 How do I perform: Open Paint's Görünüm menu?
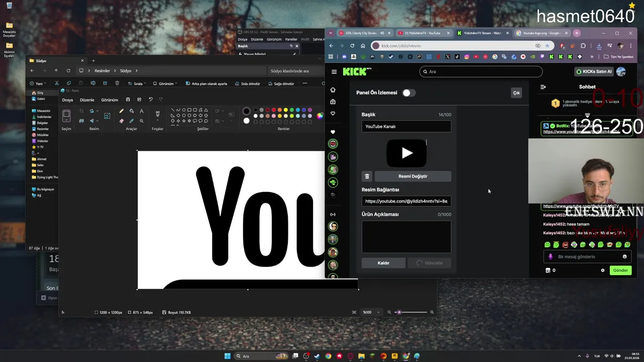pos(110,100)
